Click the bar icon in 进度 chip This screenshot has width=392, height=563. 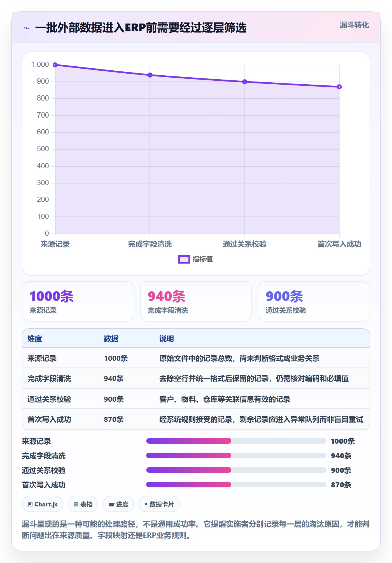click(x=111, y=505)
